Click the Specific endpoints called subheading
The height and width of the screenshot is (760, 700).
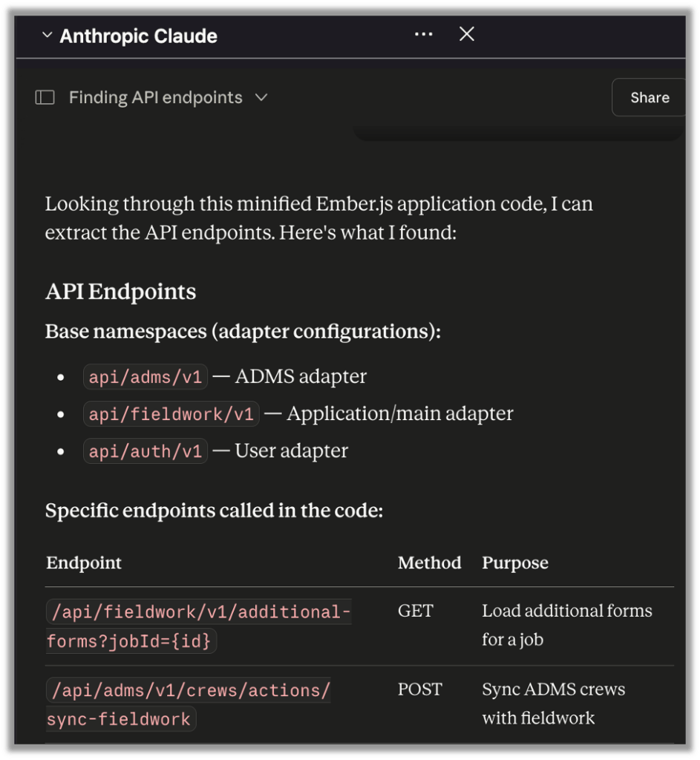[x=215, y=511]
